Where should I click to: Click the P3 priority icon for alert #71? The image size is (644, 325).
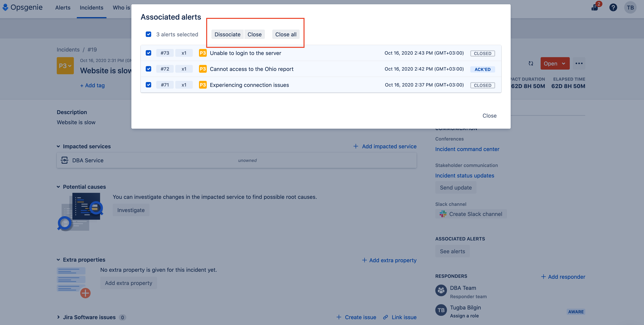202,85
